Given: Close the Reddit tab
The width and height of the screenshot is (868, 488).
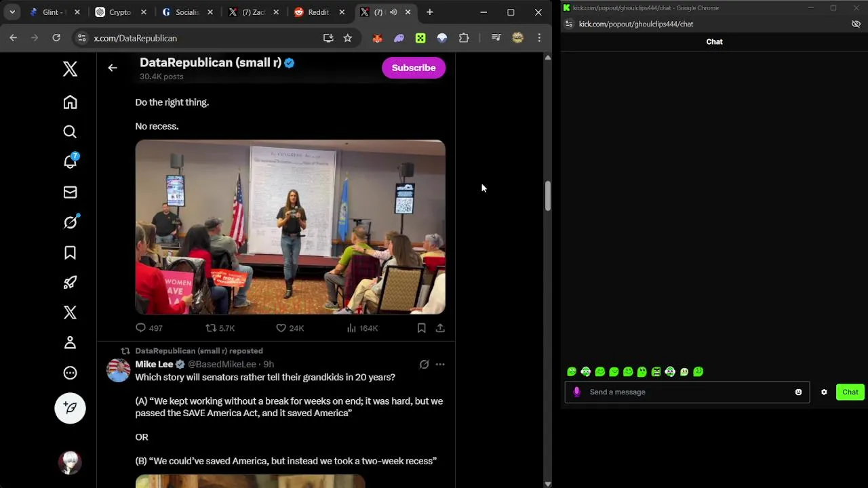Looking at the screenshot, I should [x=342, y=12].
